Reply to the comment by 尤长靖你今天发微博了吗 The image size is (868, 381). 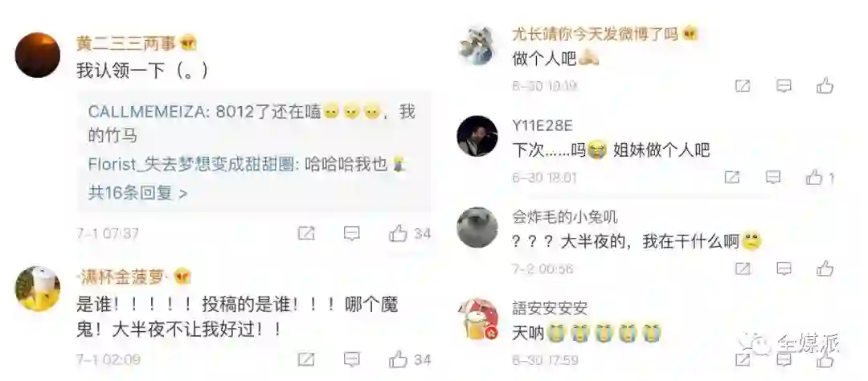point(784,86)
